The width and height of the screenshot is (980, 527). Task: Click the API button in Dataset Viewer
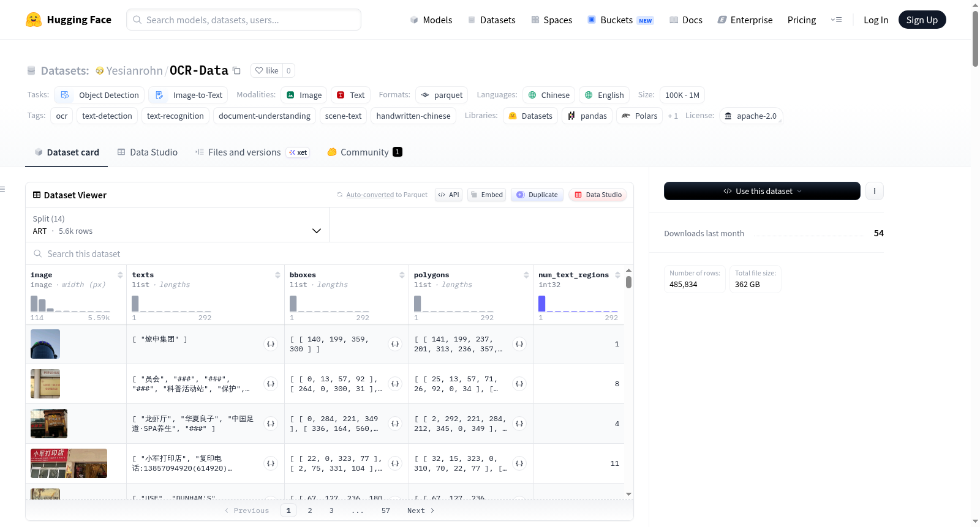tap(448, 195)
